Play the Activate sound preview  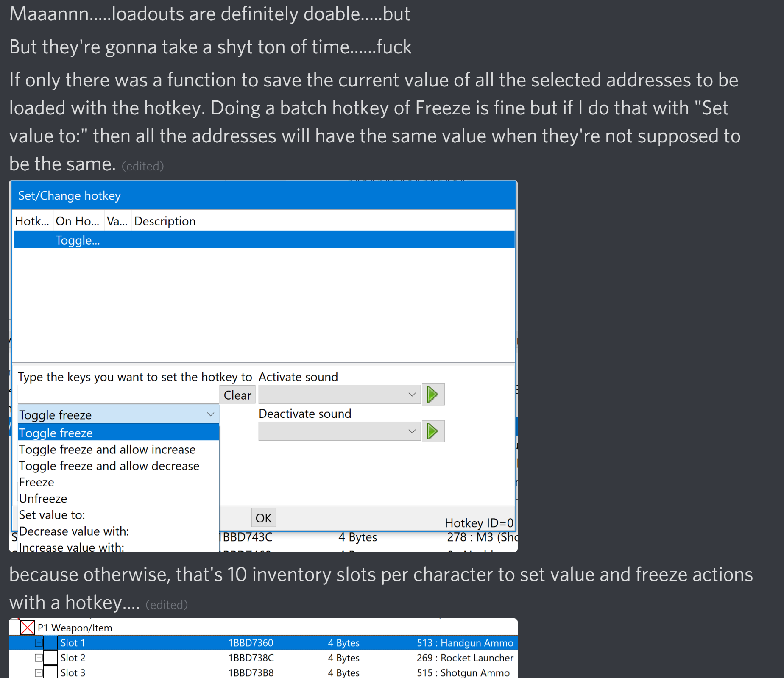pyautogui.click(x=432, y=395)
